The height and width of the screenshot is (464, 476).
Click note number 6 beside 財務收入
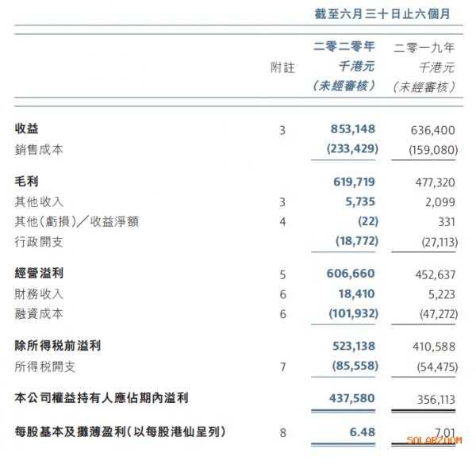pos(282,294)
